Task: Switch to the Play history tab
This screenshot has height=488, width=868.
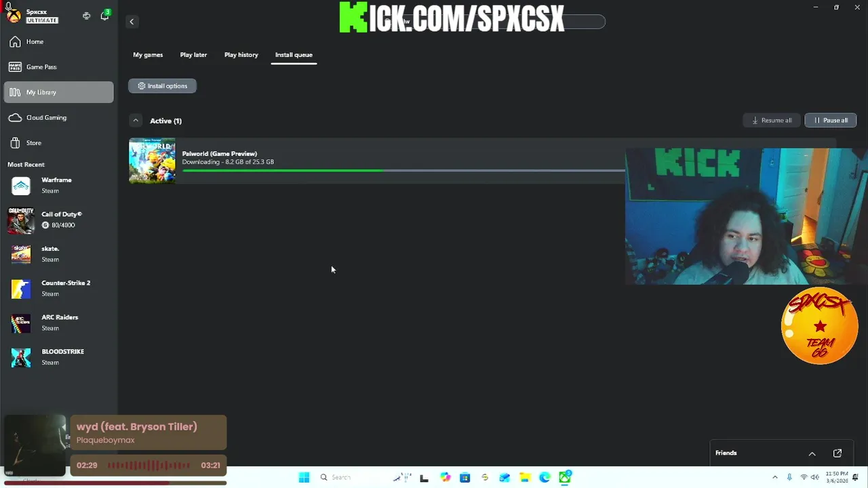Action: 241,55
